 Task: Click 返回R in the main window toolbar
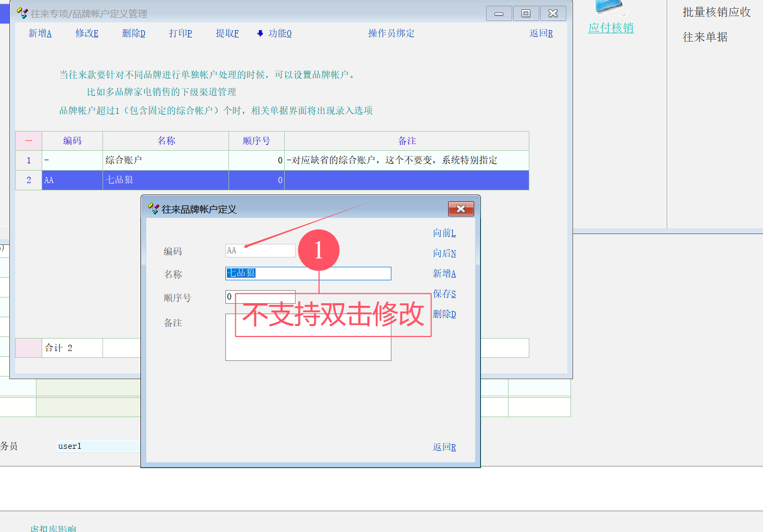tap(541, 33)
